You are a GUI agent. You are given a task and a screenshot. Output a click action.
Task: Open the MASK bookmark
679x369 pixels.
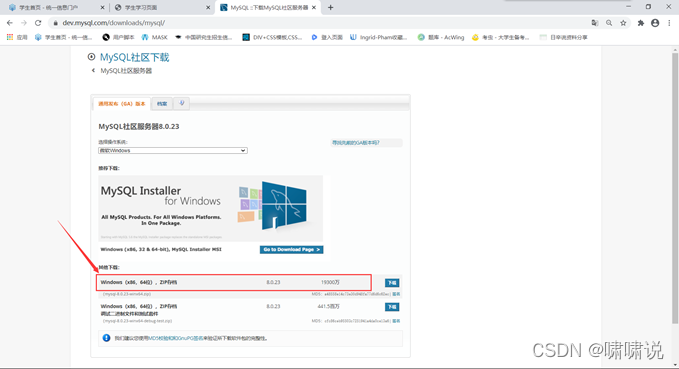pos(155,37)
